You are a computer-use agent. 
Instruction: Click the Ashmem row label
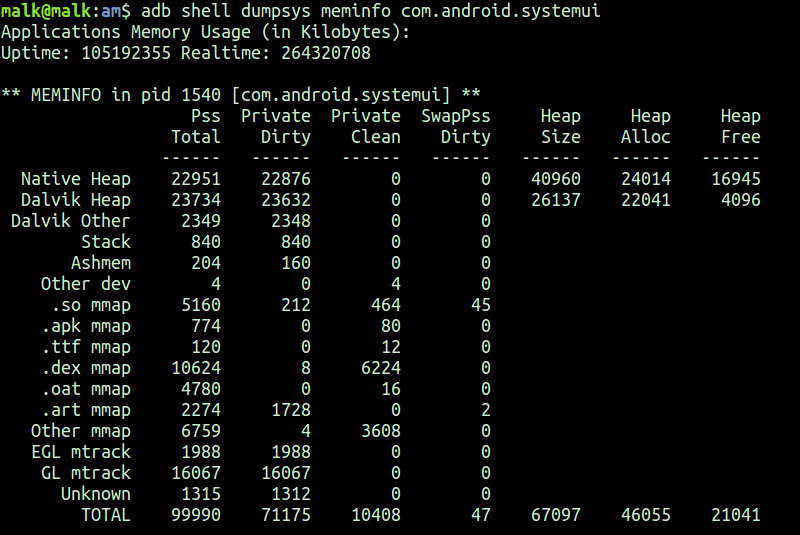pos(101,263)
